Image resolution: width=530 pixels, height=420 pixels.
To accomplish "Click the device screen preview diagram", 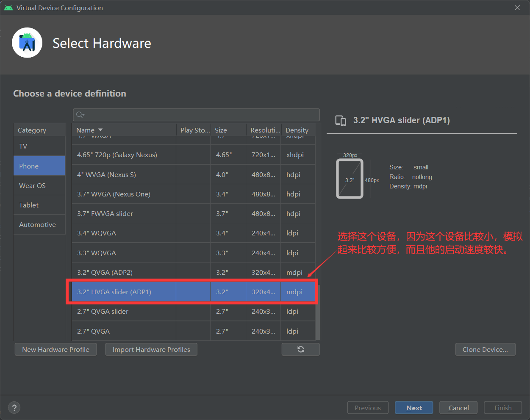I will point(350,179).
